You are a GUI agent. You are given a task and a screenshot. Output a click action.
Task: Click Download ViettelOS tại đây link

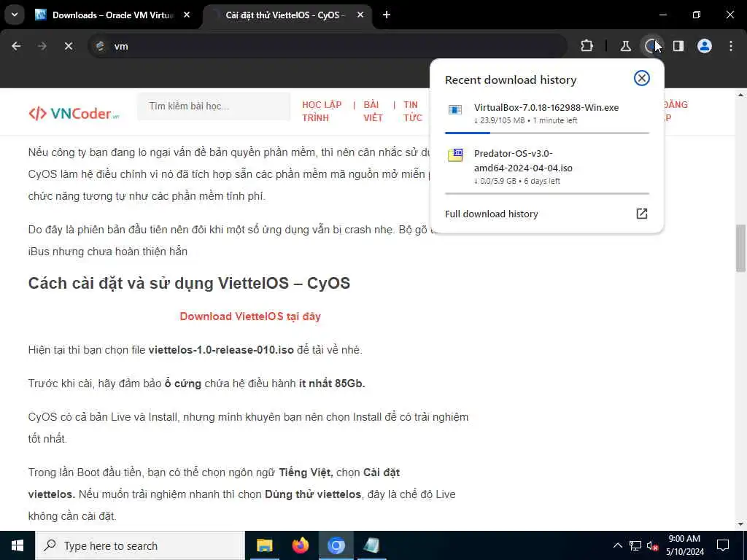(x=250, y=316)
